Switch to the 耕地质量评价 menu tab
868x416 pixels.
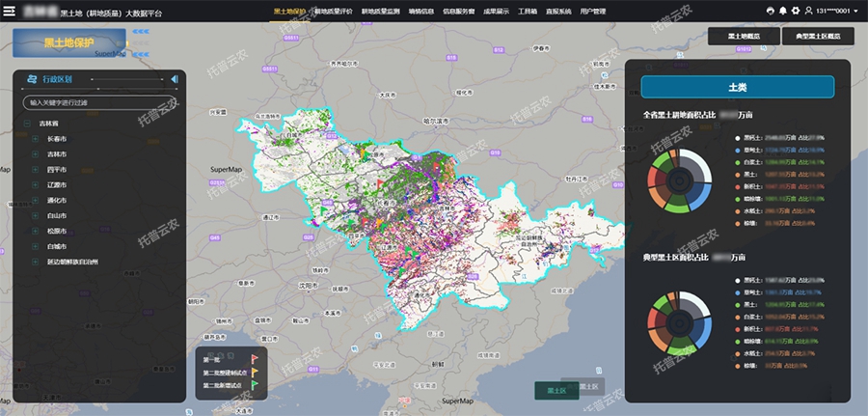pyautogui.click(x=335, y=11)
